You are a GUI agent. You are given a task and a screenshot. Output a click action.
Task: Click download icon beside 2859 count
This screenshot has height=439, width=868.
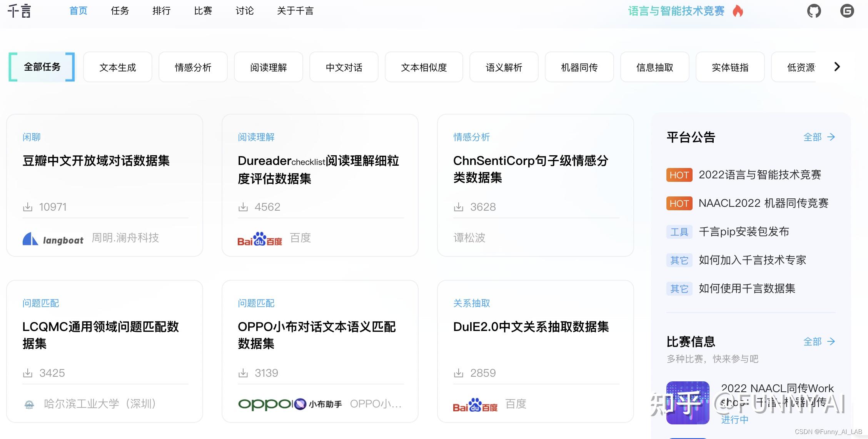click(x=459, y=373)
